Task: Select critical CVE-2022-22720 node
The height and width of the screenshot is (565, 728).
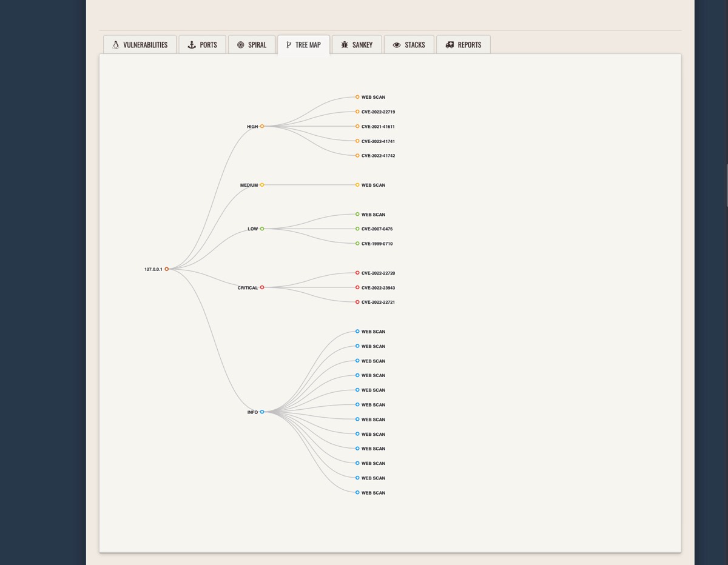Action: [x=375, y=273]
